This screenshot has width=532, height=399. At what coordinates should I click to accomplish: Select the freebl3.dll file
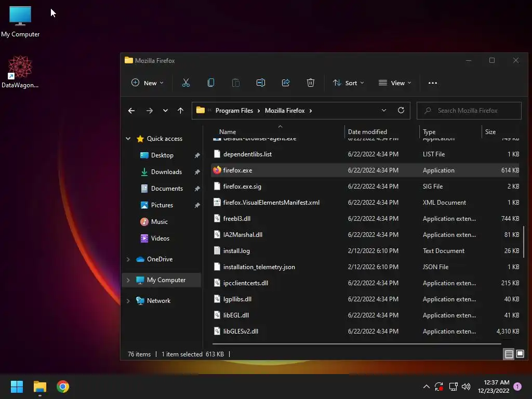(365, 219)
